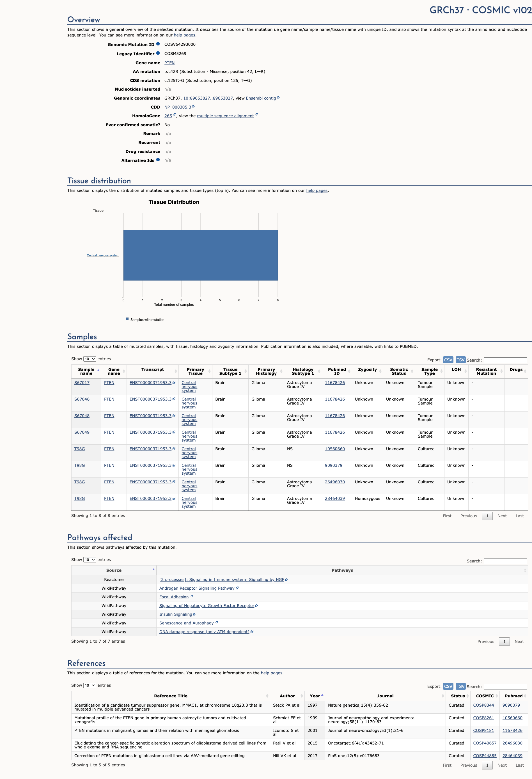The height and width of the screenshot is (779, 532).
Task: Open help pages link in Tissue distribution
Action: (x=317, y=190)
